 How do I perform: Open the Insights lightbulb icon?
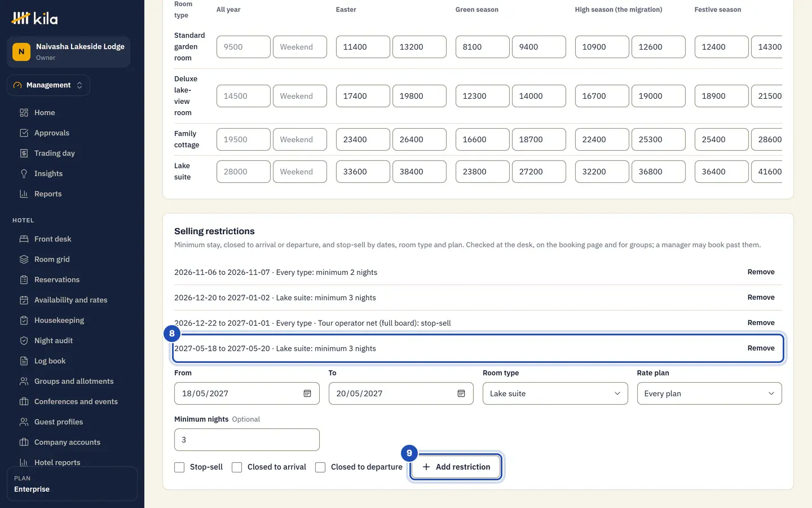(x=24, y=174)
